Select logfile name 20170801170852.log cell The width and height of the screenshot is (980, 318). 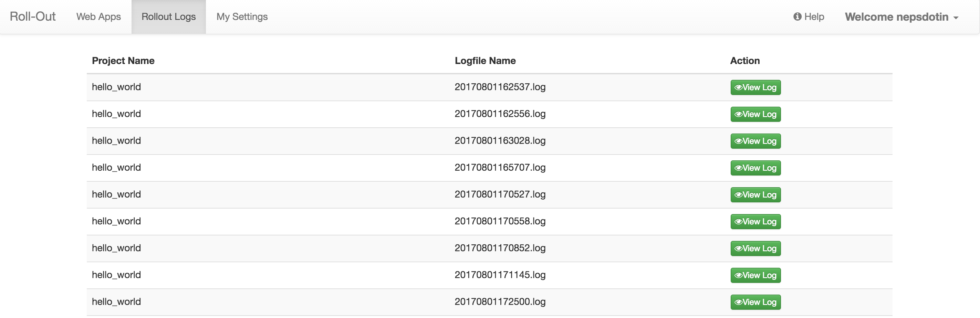click(x=500, y=248)
